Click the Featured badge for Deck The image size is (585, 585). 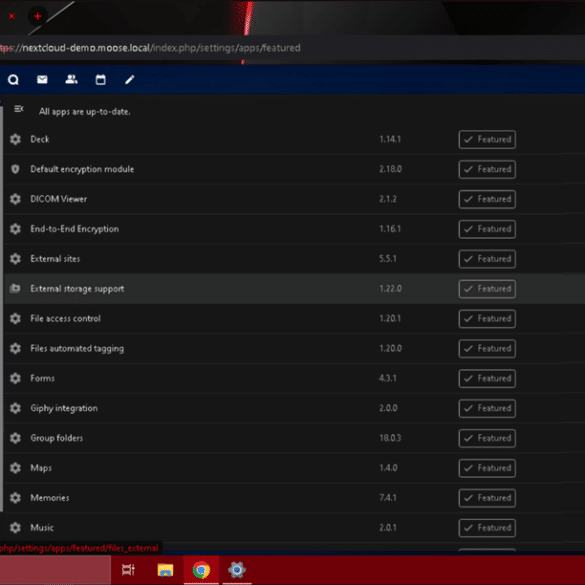click(x=487, y=140)
